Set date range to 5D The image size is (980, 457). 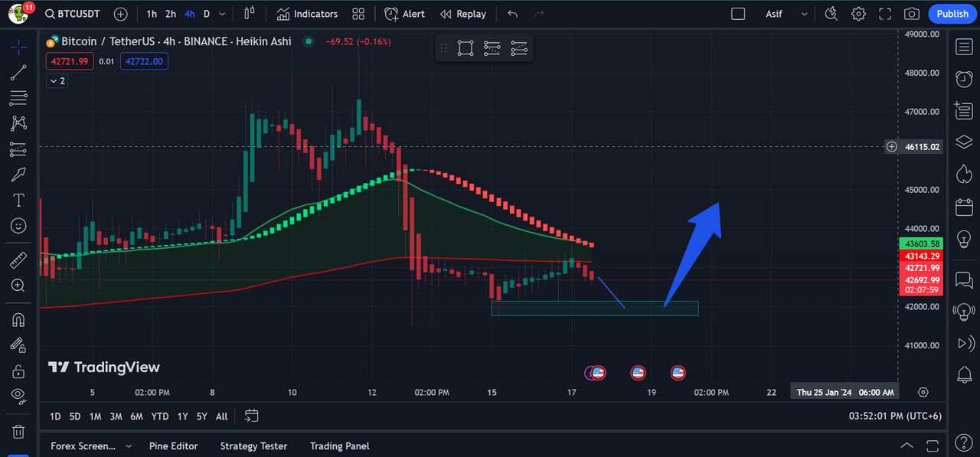pos(75,416)
